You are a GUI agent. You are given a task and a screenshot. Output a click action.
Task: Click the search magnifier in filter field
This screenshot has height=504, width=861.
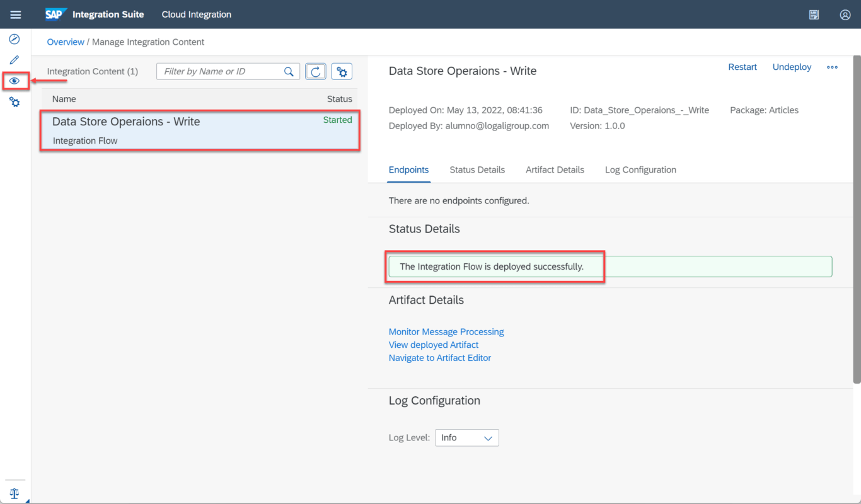tap(289, 71)
